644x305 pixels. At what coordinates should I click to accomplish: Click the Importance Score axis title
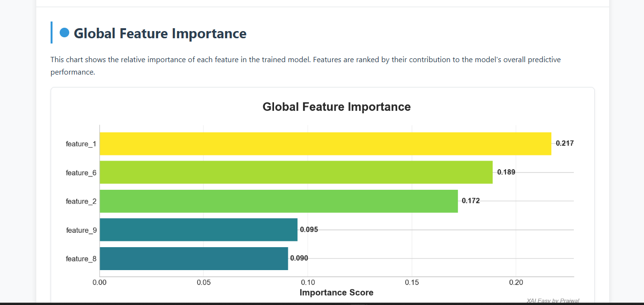337,292
